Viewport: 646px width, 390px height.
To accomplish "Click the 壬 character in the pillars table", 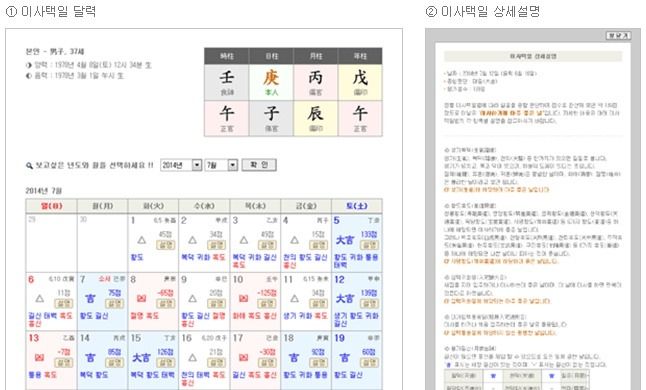I will tap(227, 77).
